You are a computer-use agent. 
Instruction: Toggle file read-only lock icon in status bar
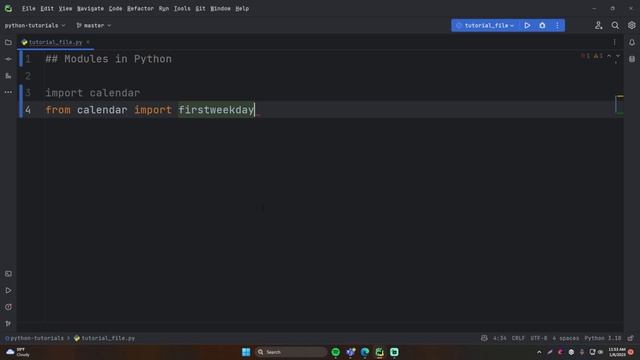point(631,338)
